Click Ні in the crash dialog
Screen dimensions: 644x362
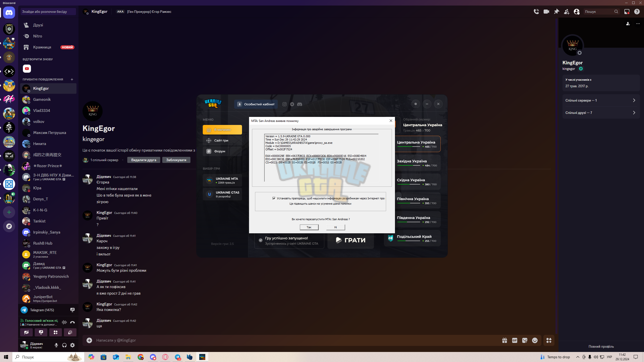point(336,227)
